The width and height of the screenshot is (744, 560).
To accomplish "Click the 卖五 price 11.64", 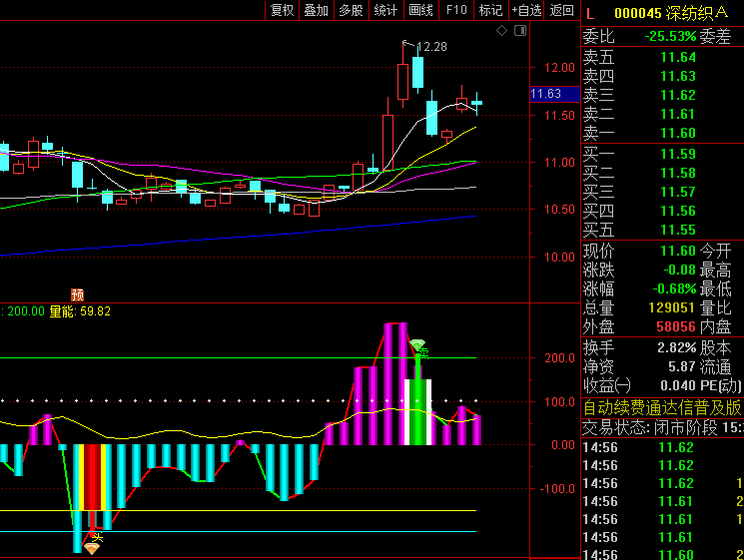I will point(677,57).
